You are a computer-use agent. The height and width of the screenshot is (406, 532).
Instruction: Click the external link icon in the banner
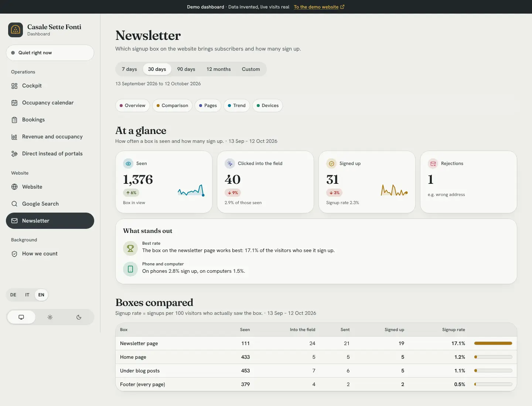tap(342, 7)
